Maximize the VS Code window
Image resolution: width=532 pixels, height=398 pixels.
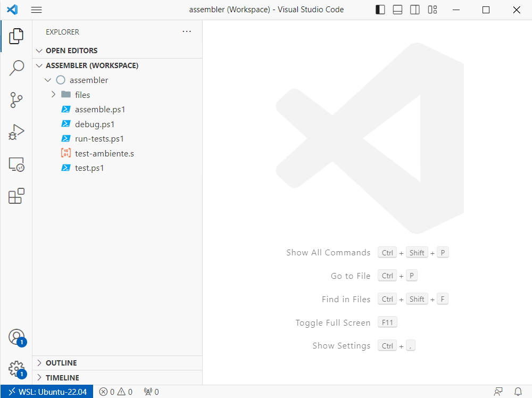pos(486,10)
